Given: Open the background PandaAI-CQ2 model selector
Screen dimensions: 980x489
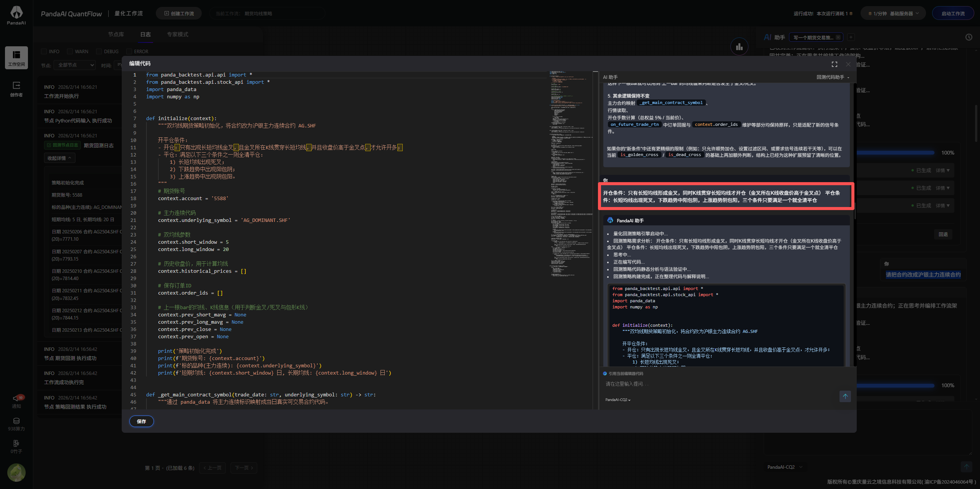Looking at the screenshot, I should tap(785, 467).
